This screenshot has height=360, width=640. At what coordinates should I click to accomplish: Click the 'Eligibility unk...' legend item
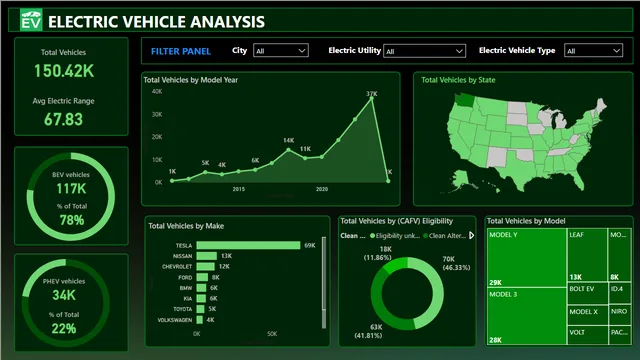(x=395, y=236)
